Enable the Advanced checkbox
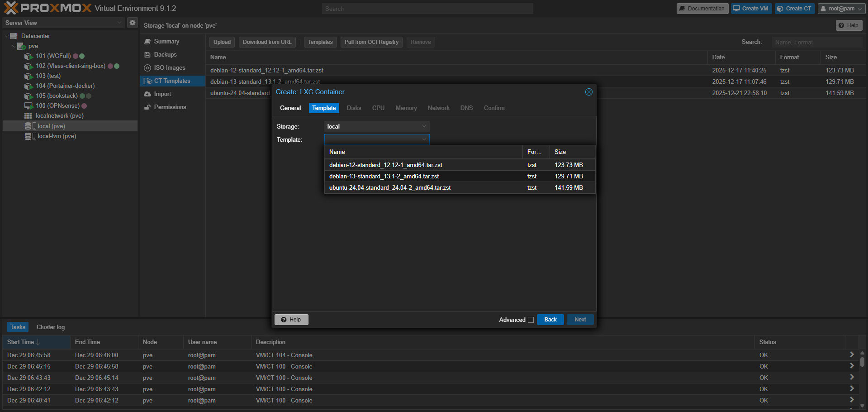Image resolution: width=868 pixels, height=412 pixels. coord(531,320)
